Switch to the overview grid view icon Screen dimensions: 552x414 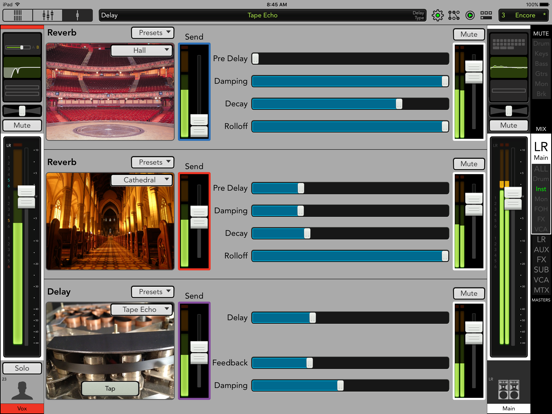pyautogui.click(x=18, y=15)
